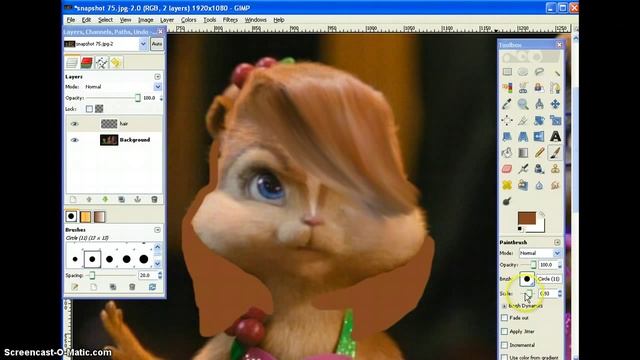The image size is (640, 360).
Task: Open the Paintbrush Mode dropdown
Action: pyautogui.click(x=557, y=253)
